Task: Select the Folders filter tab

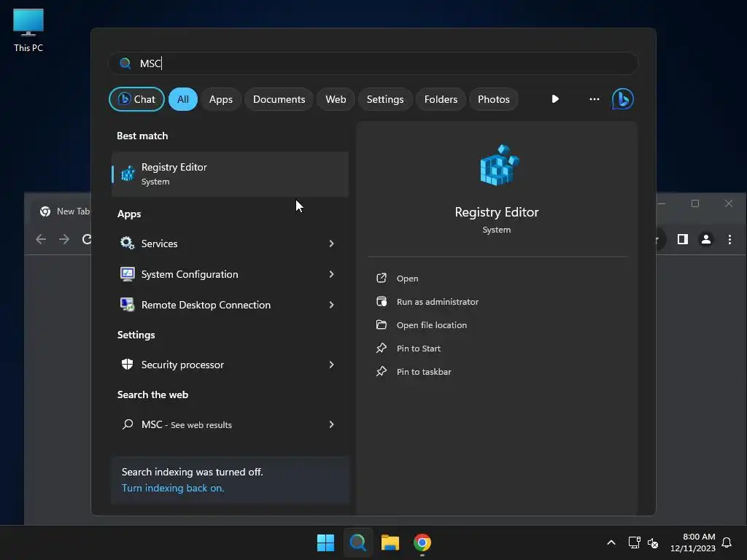Action: [441, 99]
